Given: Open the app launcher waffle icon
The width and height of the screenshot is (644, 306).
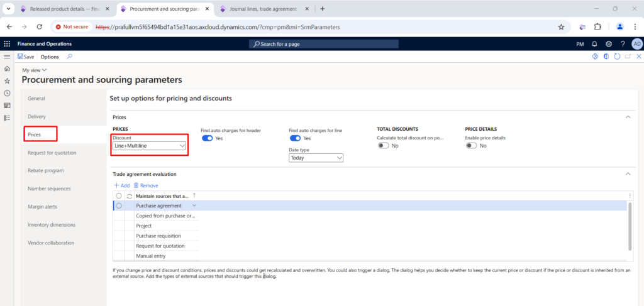Looking at the screenshot, I should [7, 44].
